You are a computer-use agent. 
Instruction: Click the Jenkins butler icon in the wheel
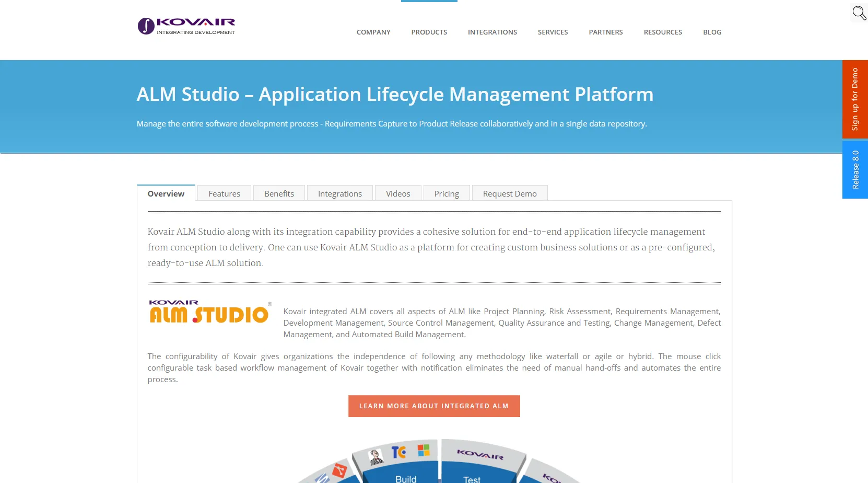point(376,457)
